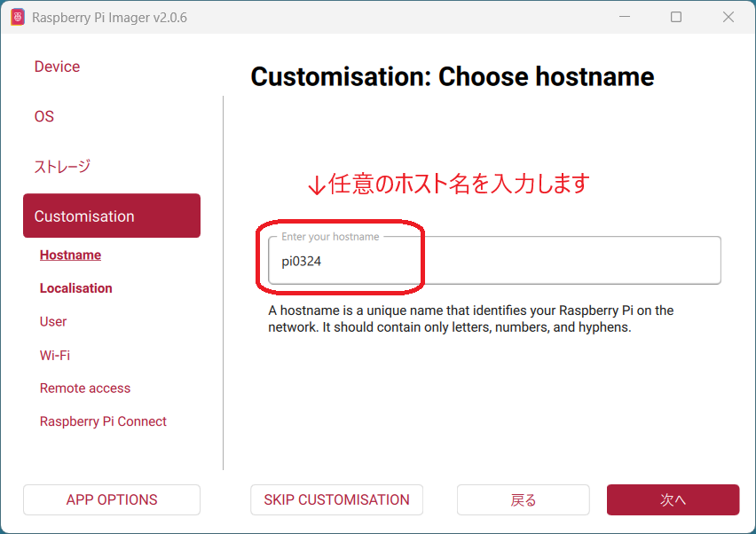Viewport: 756px width, 534px height.
Task: Open the User customisation sub-step
Action: click(53, 321)
